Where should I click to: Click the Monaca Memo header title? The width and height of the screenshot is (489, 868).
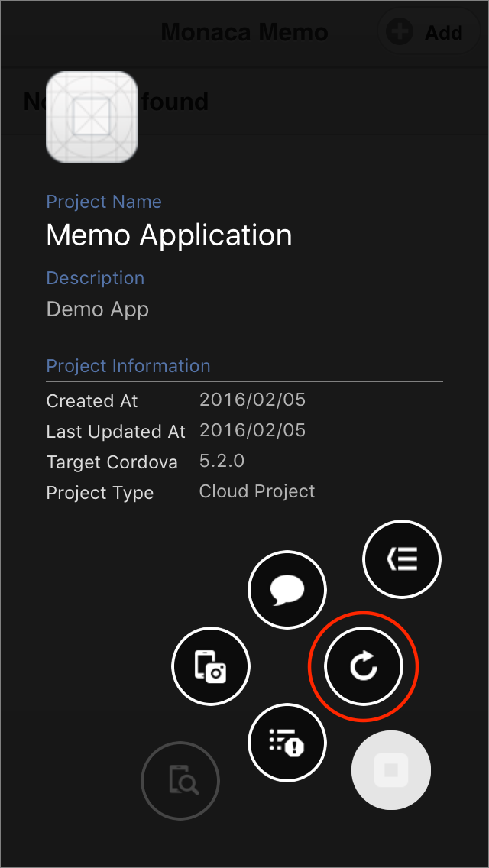tap(244, 32)
